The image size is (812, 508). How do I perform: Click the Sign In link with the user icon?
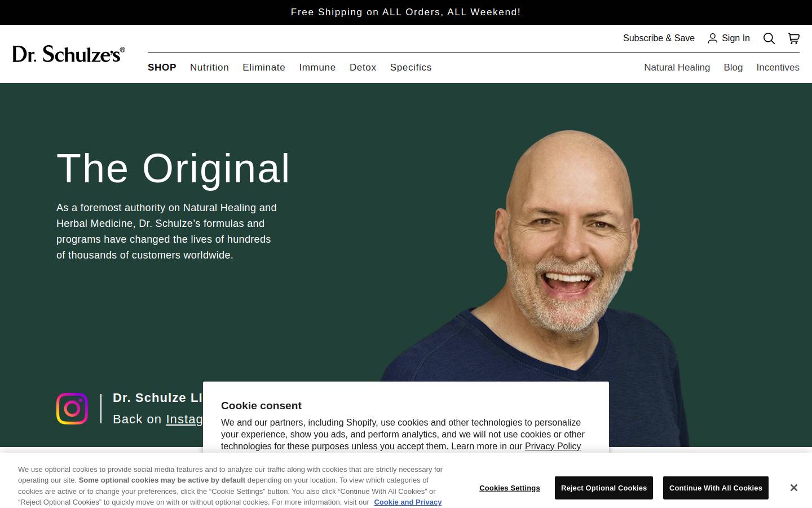(x=729, y=38)
